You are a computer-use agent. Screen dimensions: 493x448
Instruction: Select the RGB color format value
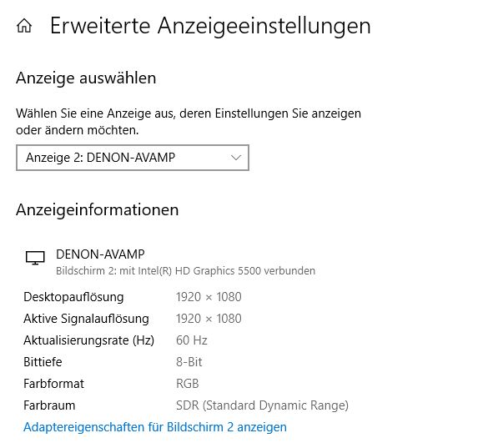[x=188, y=384]
